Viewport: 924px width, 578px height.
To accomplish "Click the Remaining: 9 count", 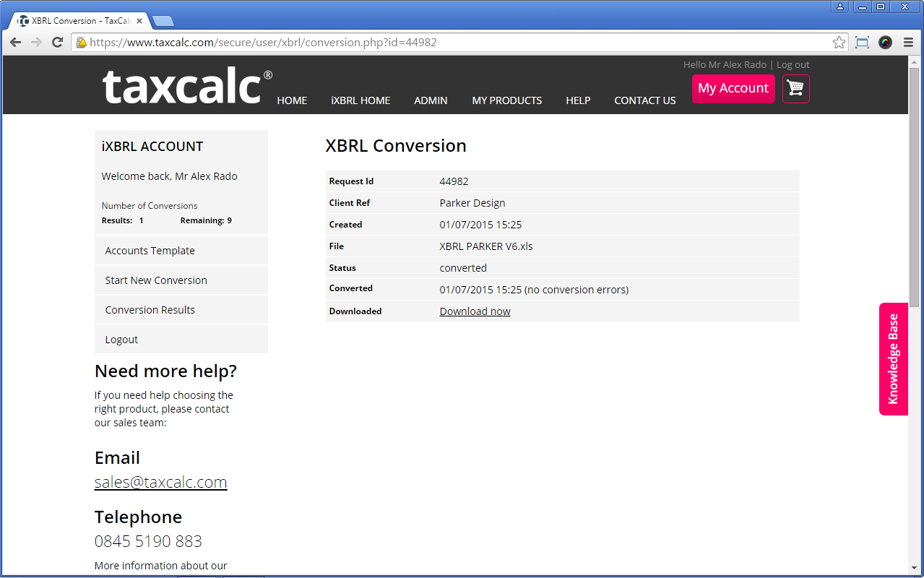I will (x=206, y=220).
